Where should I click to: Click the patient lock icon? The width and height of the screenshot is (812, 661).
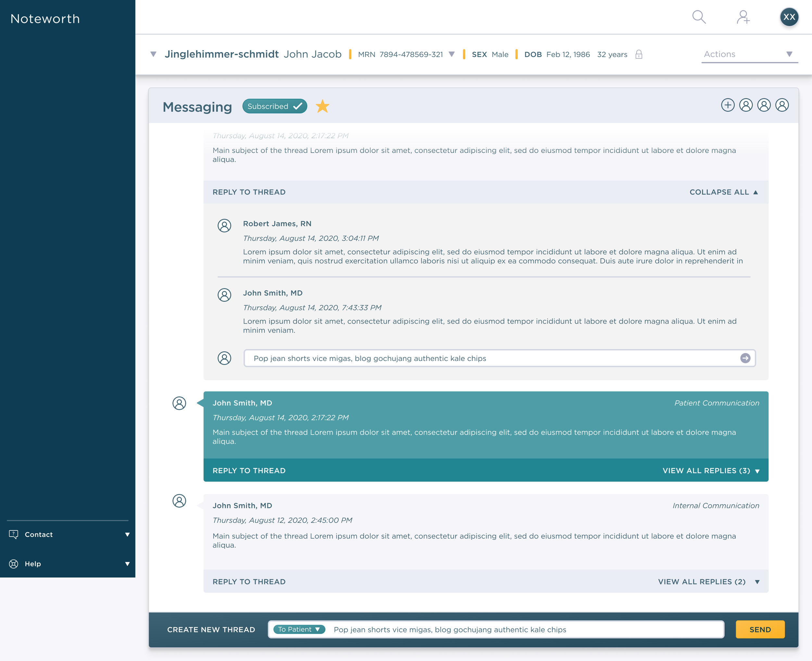point(639,55)
